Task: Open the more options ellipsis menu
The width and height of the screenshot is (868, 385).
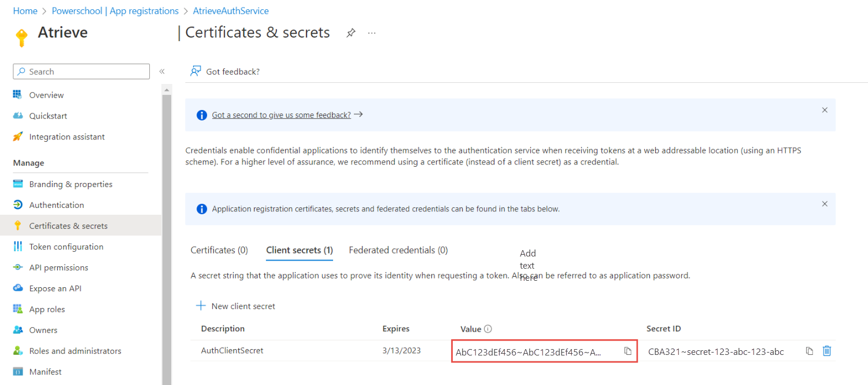Action: 372,33
